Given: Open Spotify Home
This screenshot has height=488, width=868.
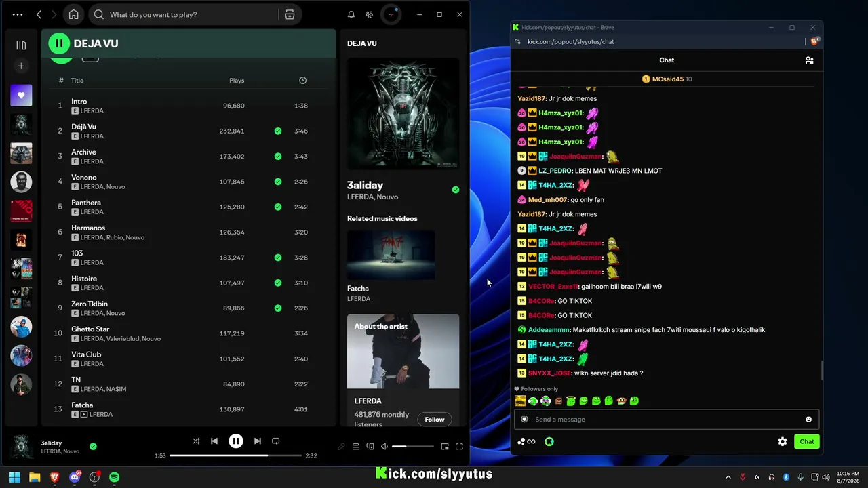Looking at the screenshot, I should click(74, 14).
